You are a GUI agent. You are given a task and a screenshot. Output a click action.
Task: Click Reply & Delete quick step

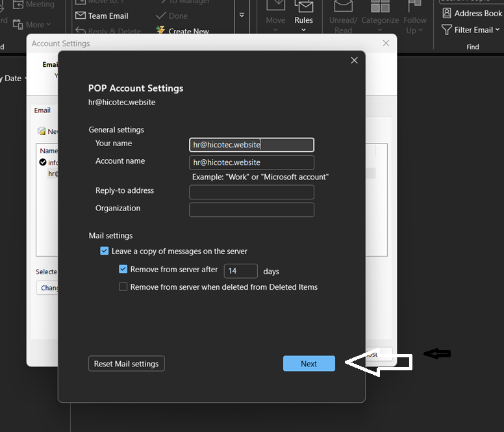[108, 31]
